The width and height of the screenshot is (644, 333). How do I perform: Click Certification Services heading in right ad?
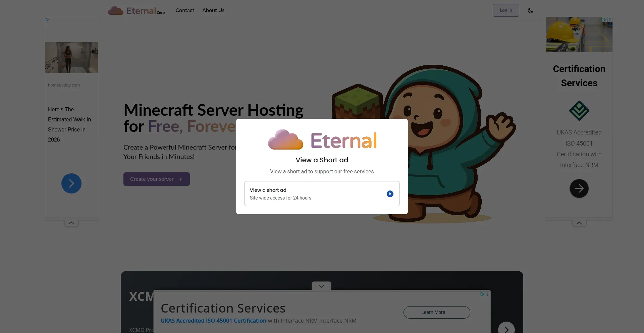click(579, 76)
